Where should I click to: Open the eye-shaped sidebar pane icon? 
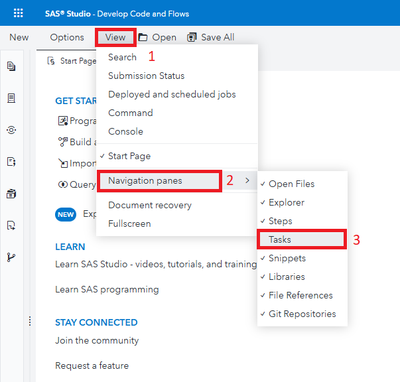pyautogui.click(x=11, y=130)
